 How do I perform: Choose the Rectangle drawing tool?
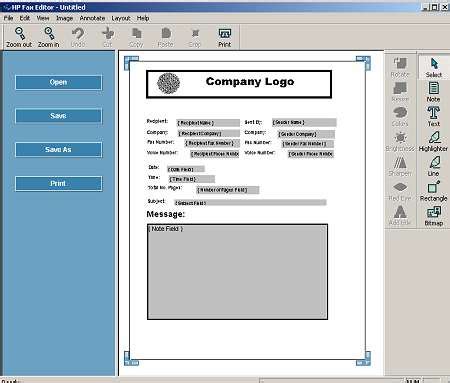point(433,191)
